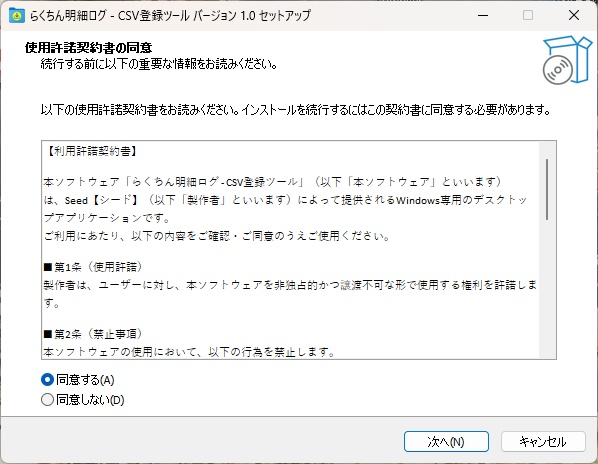Click the line 本ソフトウェアの使用において
The width and height of the screenshot is (598, 464).
click(189, 352)
